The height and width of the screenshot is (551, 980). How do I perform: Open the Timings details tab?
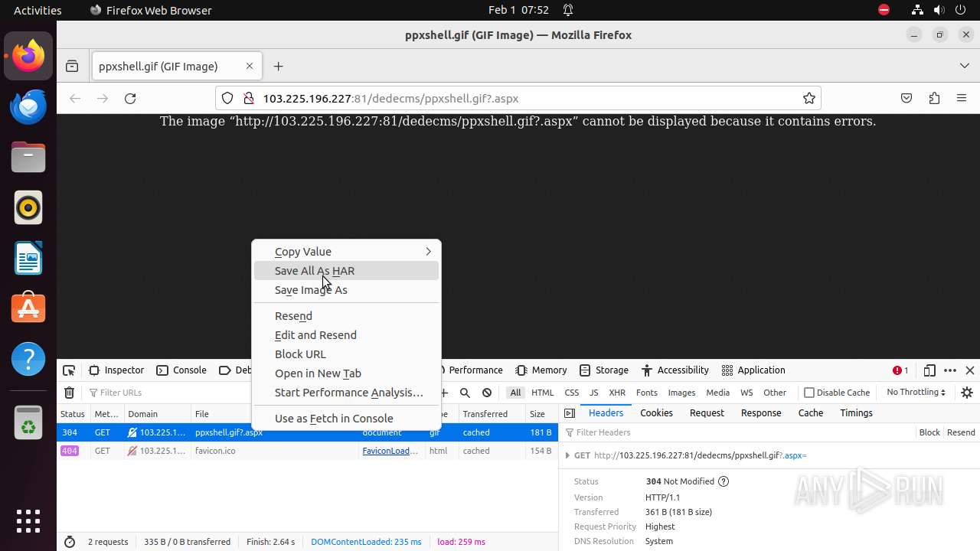(x=856, y=413)
